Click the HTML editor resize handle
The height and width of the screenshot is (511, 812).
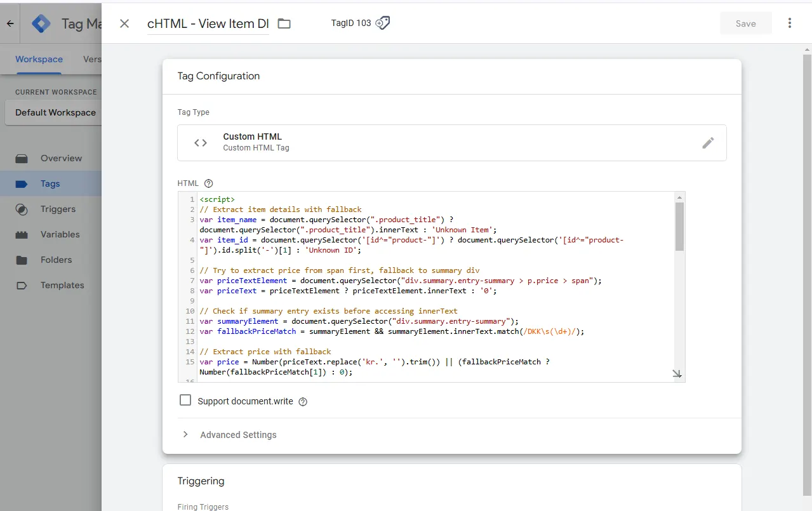click(x=677, y=375)
